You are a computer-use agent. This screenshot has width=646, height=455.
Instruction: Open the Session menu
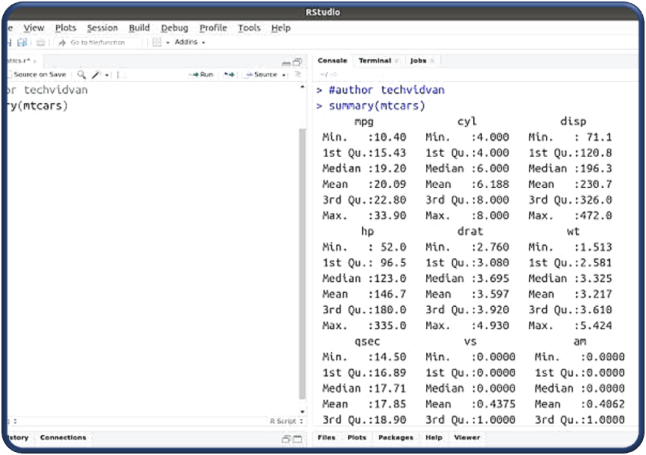click(102, 28)
